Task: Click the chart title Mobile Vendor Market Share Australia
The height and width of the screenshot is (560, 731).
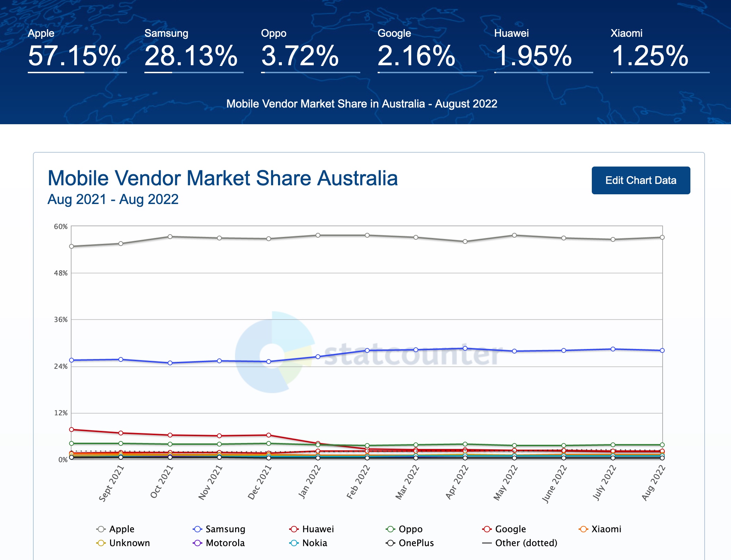Action: [222, 178]
